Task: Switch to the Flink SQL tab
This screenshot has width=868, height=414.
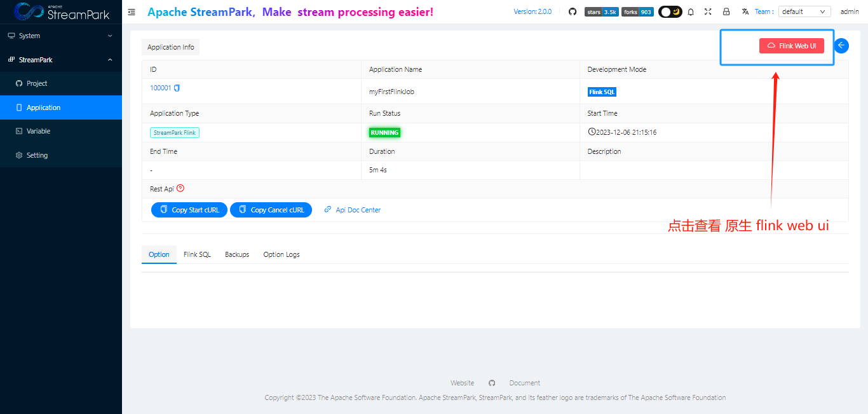Action: (x=197, y=254)
